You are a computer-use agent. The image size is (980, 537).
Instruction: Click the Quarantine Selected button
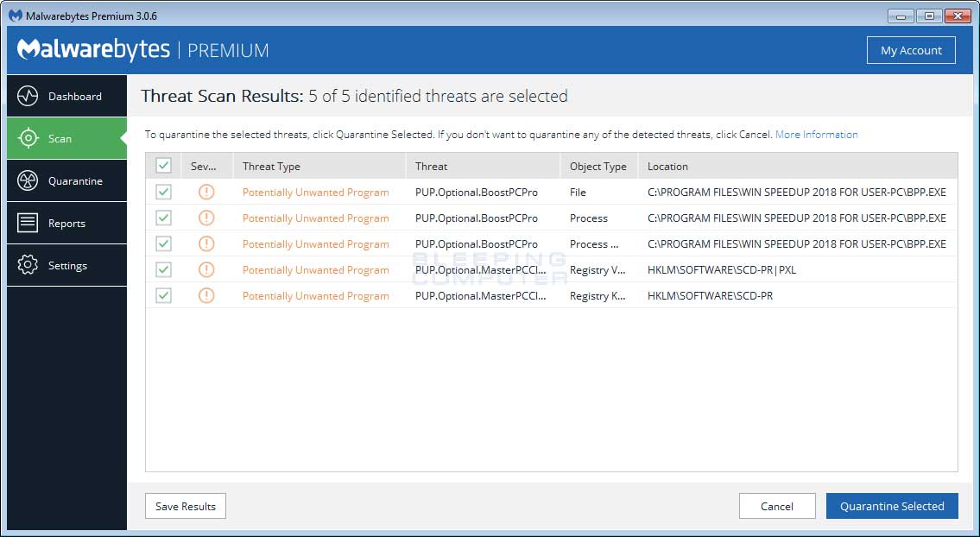coord(892,506)
